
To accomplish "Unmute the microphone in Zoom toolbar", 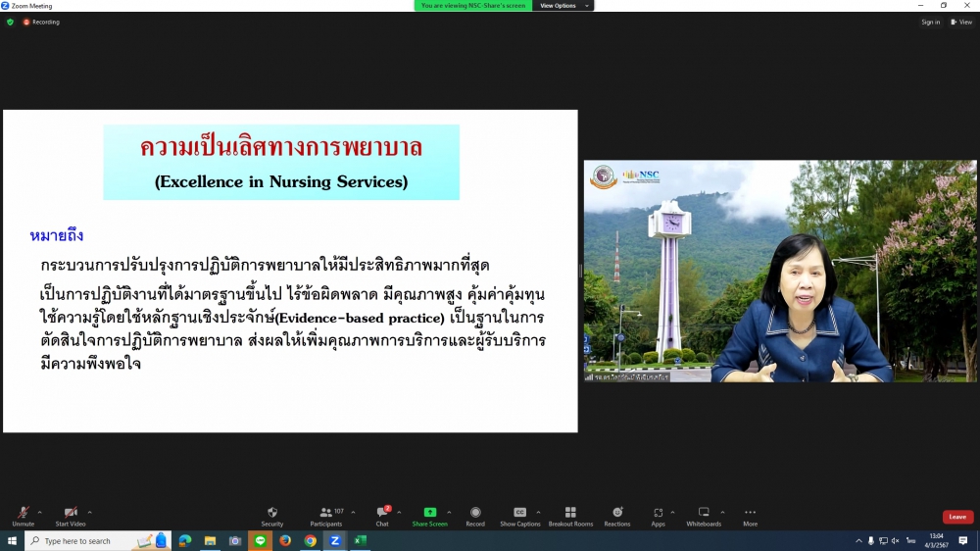I will 23,514.
